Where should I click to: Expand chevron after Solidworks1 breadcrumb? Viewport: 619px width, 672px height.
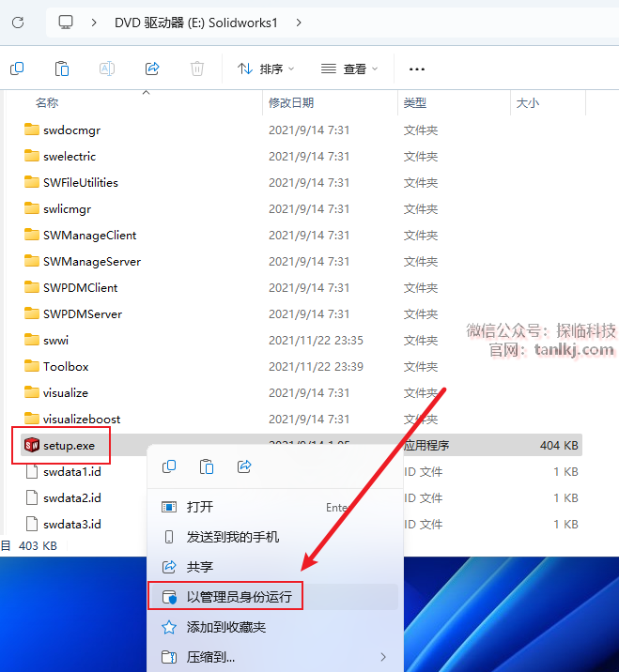299,23
